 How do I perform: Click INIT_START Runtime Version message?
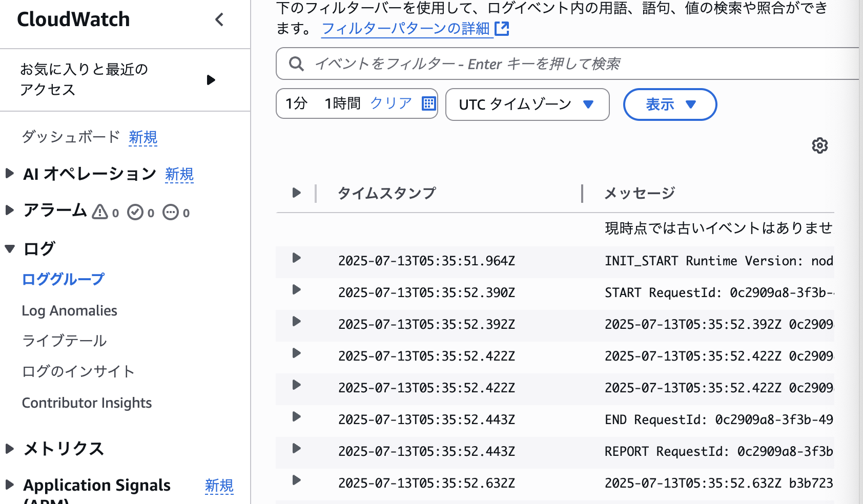pyautogui.click(x=719, y=261)
